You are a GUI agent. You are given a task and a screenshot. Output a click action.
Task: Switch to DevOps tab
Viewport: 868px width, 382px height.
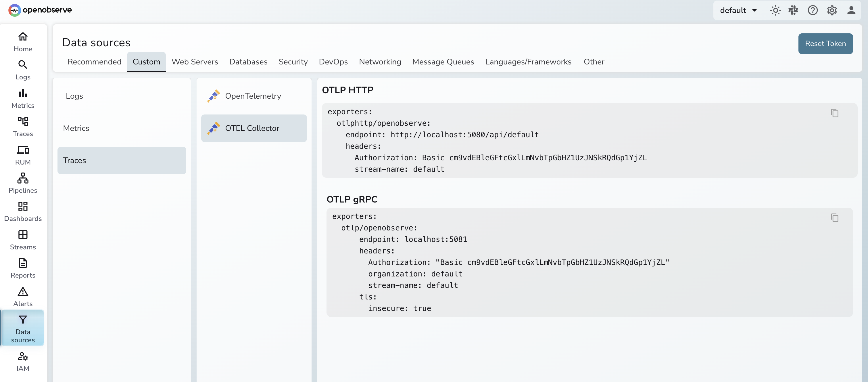(x=333, y=62)
